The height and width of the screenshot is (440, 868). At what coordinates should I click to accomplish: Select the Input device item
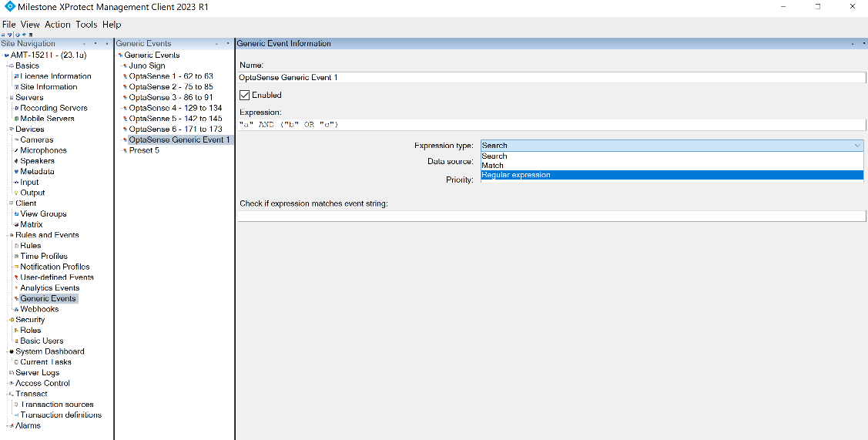tap(29, 183)
